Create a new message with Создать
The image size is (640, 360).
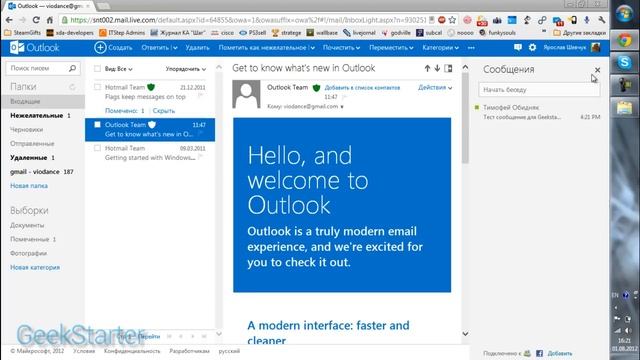(x=113, y=48)
